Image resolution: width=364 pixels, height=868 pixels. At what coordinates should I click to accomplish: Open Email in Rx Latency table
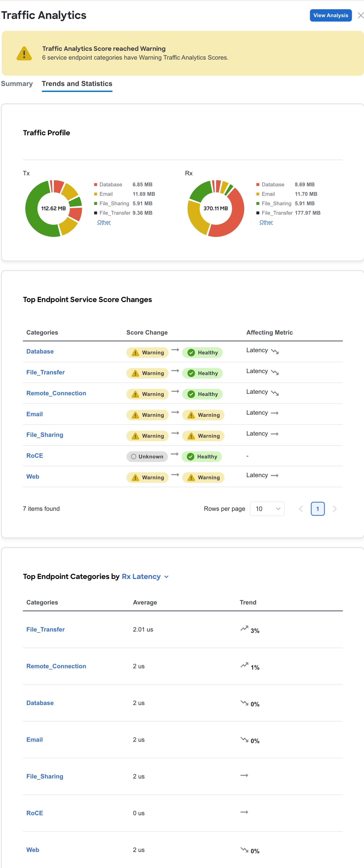35,740
